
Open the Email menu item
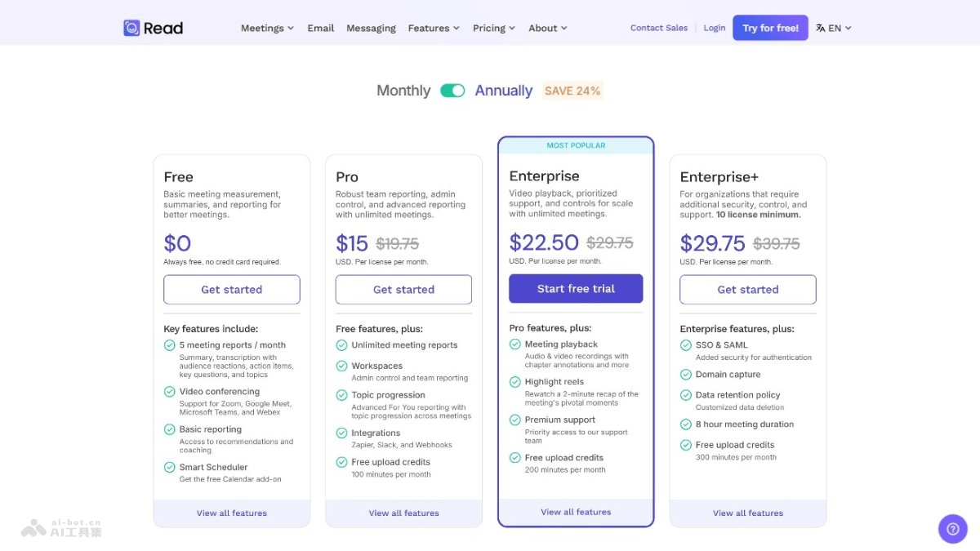coord(321,28)
